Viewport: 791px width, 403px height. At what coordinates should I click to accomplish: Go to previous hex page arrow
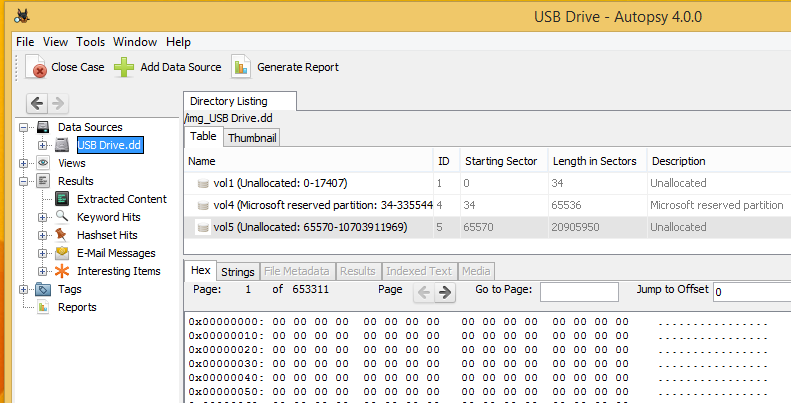tap(424, 292)
